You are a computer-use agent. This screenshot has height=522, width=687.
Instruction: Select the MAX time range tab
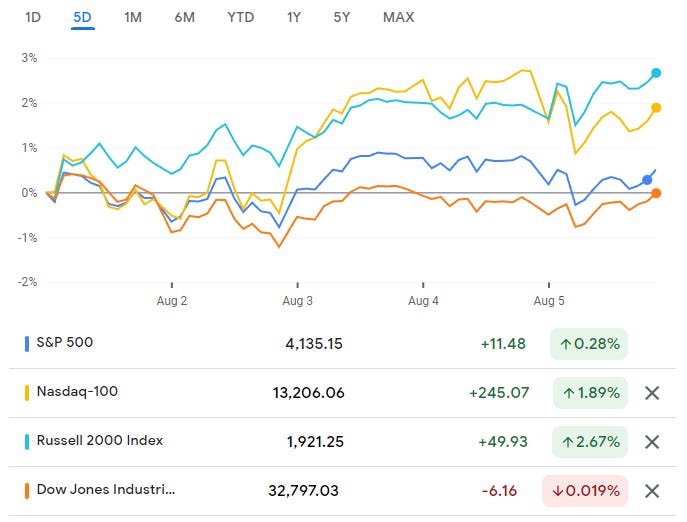pos(398,18)
